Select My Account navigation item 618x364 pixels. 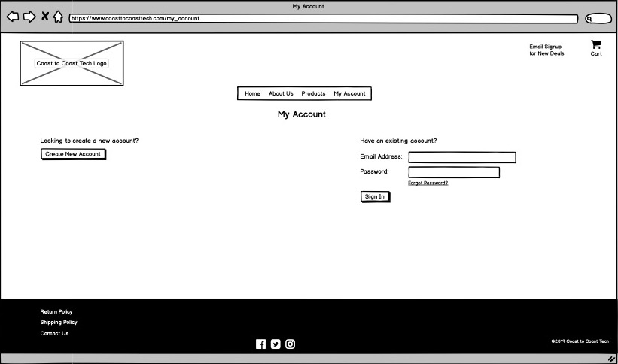coord(349,94)
